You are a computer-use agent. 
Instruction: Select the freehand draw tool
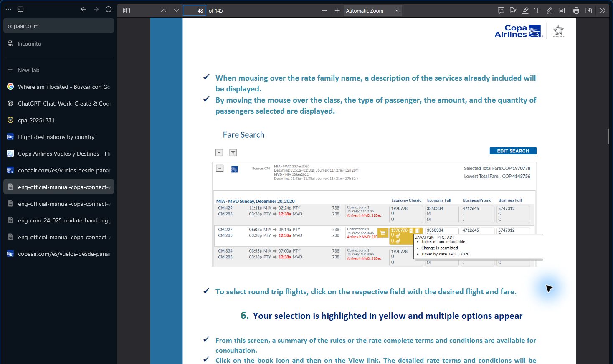(550, 10)
